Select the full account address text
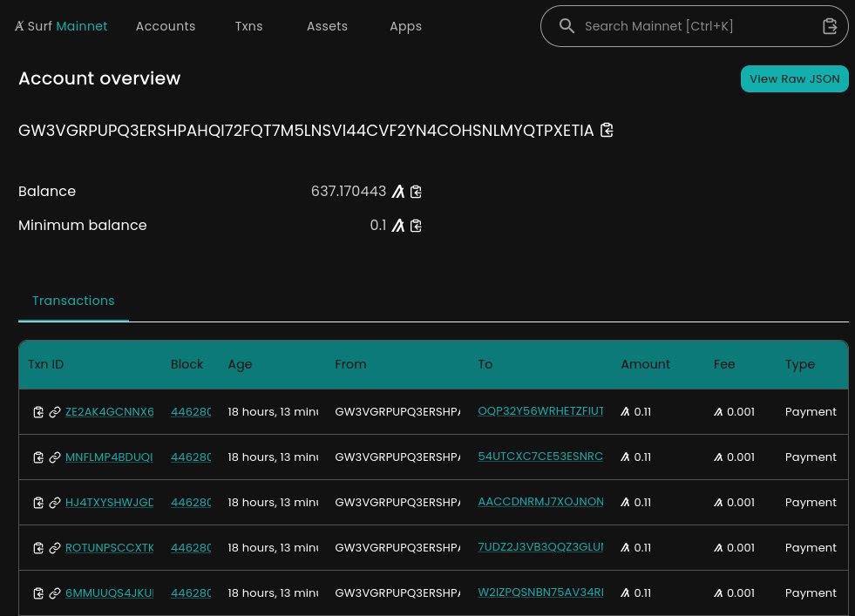The image size is (855, 616). [306, 131]
